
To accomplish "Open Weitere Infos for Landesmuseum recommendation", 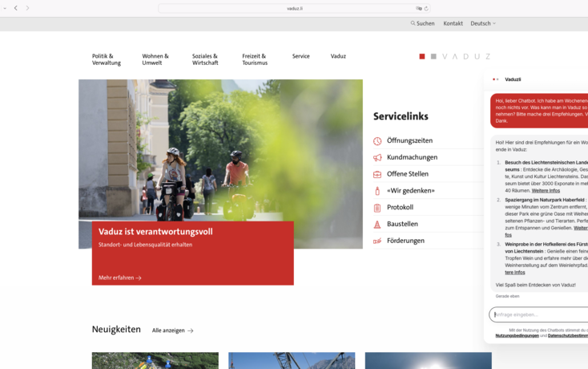I will pos(546,191).
